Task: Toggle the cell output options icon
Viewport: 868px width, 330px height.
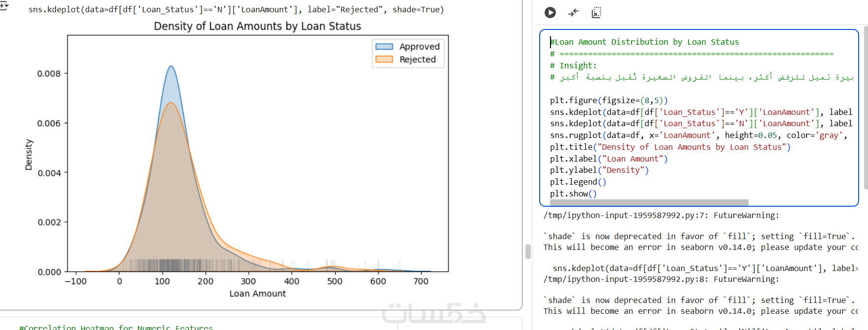Action: point(4,6)
